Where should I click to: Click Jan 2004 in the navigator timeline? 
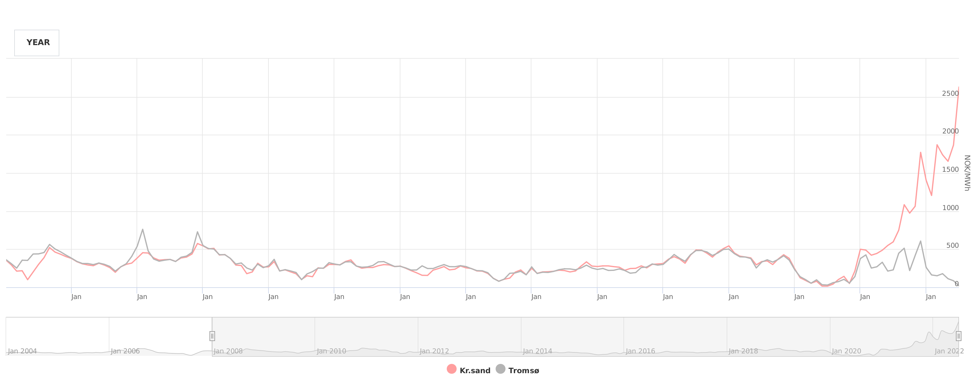[23, 351]
